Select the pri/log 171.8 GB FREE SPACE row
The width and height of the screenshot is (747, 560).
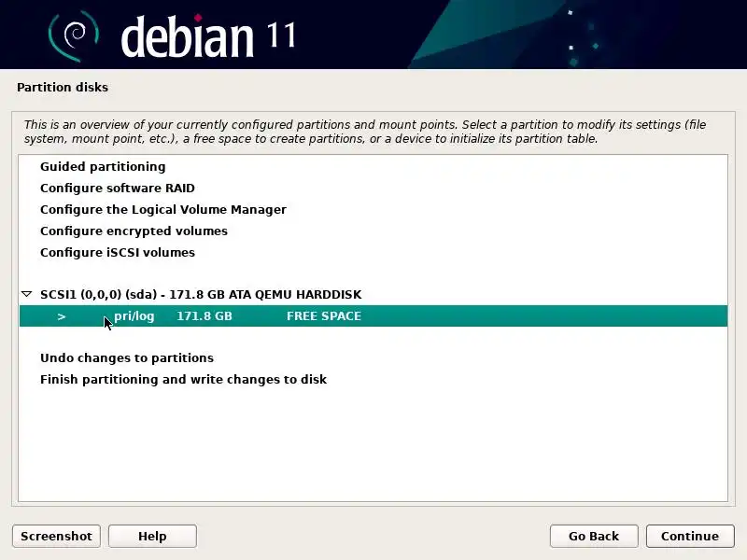373,316
